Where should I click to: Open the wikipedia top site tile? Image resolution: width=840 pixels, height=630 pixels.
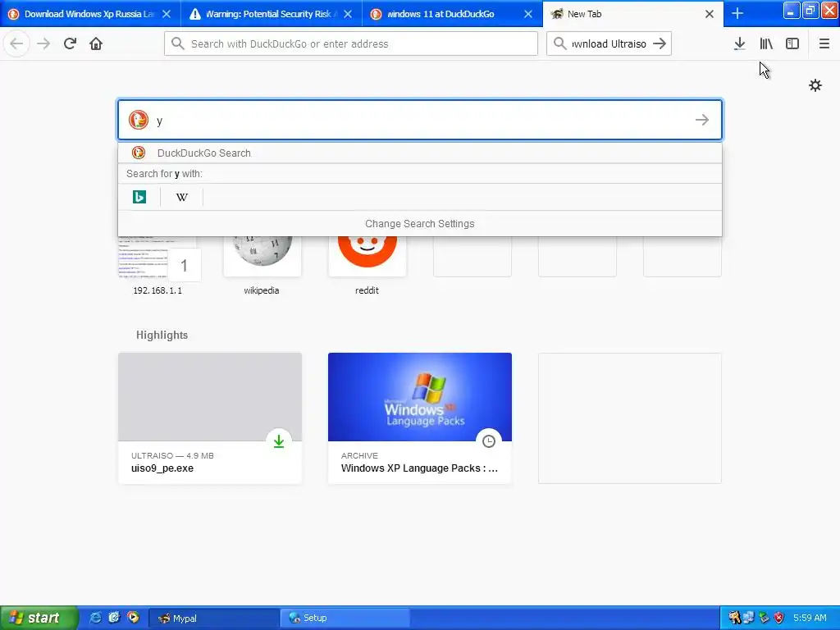[x=262, y=265]
